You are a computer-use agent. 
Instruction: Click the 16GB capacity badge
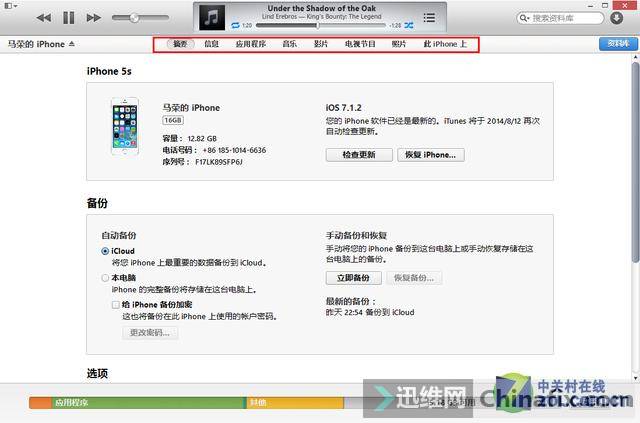pyautogui.click(x=173, y=120)
